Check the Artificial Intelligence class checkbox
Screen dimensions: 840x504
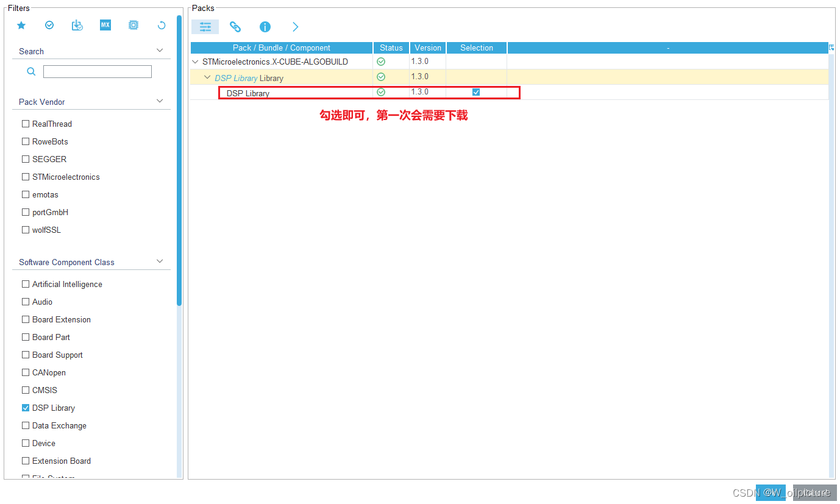tap(26, 284)
